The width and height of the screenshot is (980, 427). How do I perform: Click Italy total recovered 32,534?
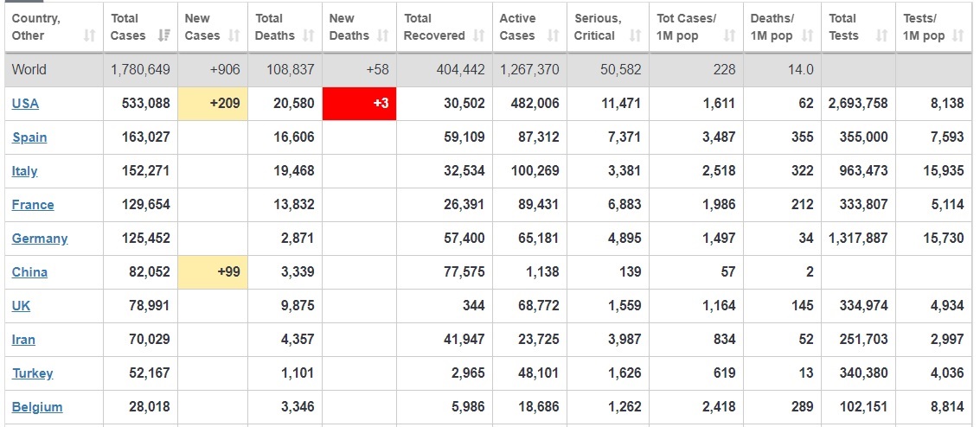464,170
